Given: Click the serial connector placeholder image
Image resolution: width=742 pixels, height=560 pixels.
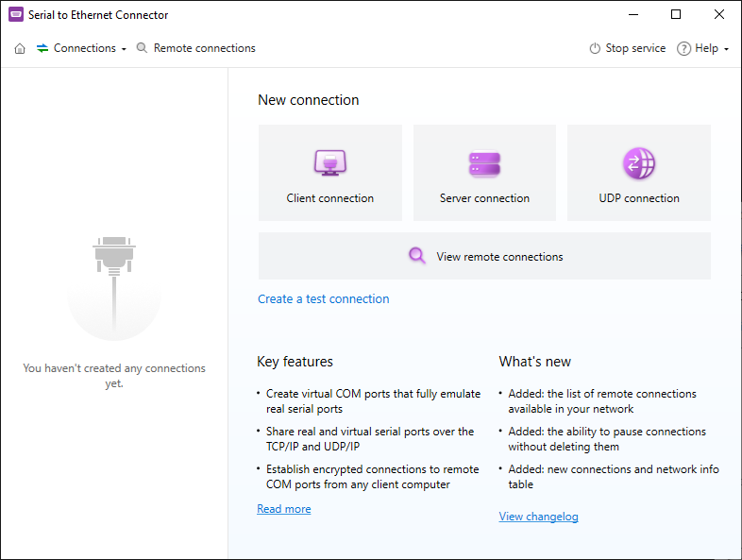Looking at the screenshot, I should pos(114,274).
